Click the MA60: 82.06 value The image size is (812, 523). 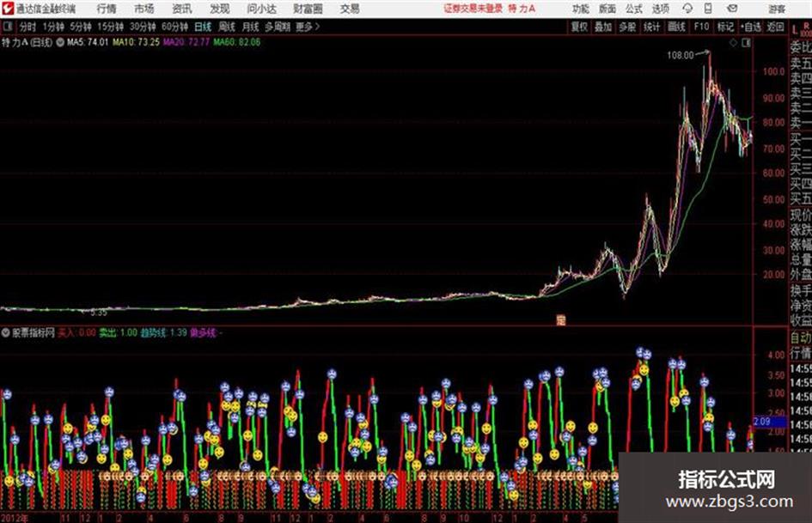[x=237, y=42]
